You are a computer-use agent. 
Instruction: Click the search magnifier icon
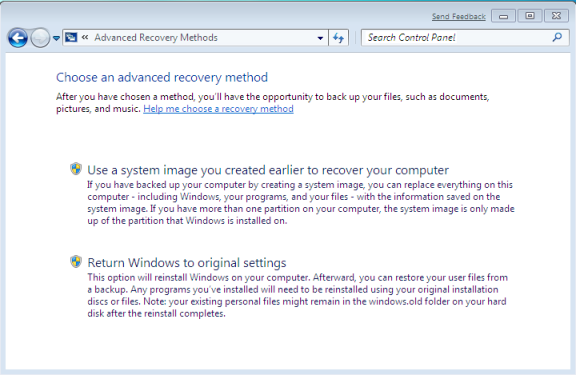point(557,37)
